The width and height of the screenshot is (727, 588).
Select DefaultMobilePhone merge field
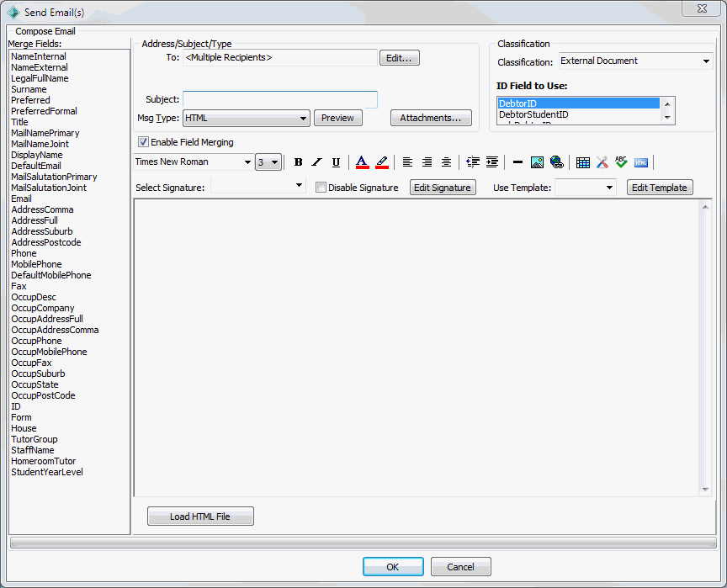click(x=51, y=275)
